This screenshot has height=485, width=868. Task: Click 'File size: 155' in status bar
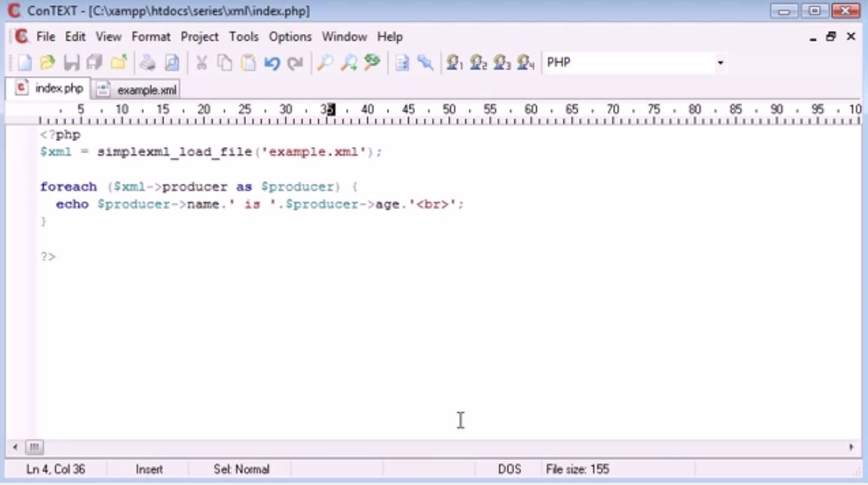pos(578,469)
